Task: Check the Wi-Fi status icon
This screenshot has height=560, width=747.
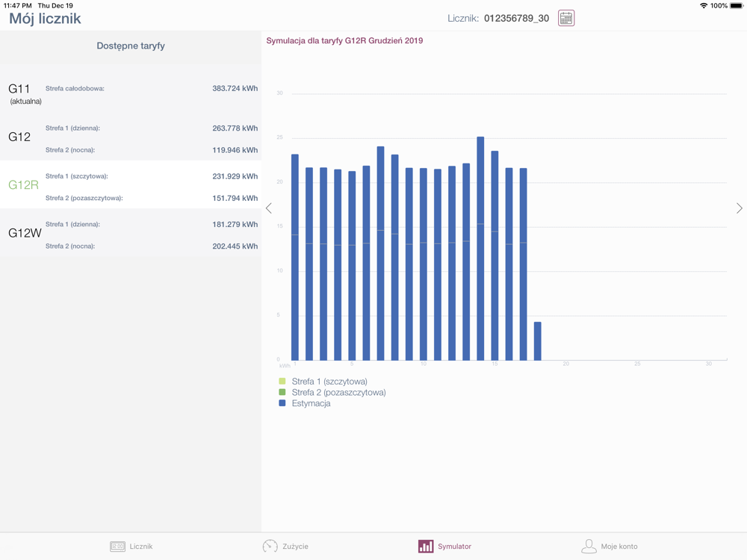Action: tap(703, 5)
